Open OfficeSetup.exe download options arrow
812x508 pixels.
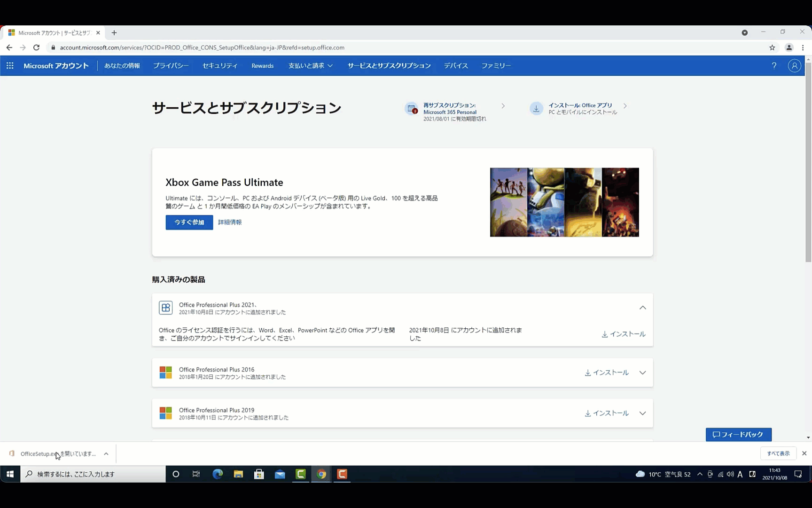[x=106, y=454]
